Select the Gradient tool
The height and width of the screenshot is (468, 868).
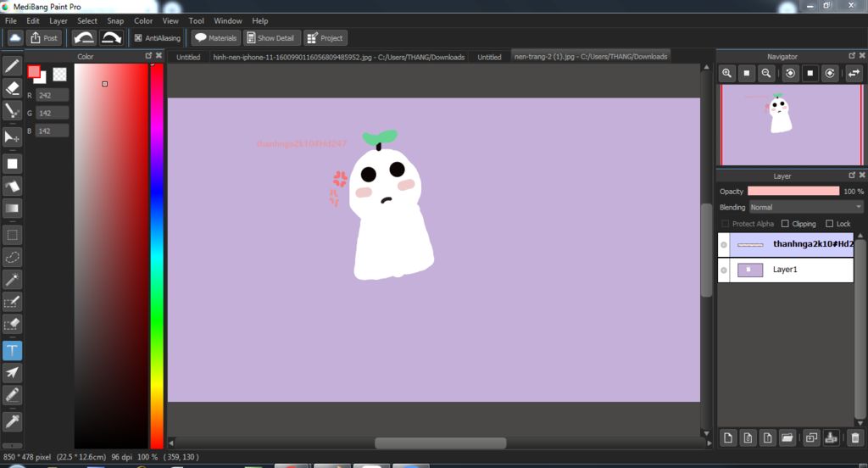(x=12, y=208)
